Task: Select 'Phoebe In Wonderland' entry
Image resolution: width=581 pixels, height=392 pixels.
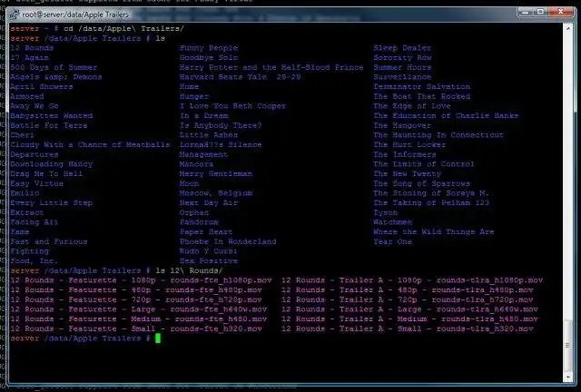Action: pyautogui.click(x=228, y=241)
